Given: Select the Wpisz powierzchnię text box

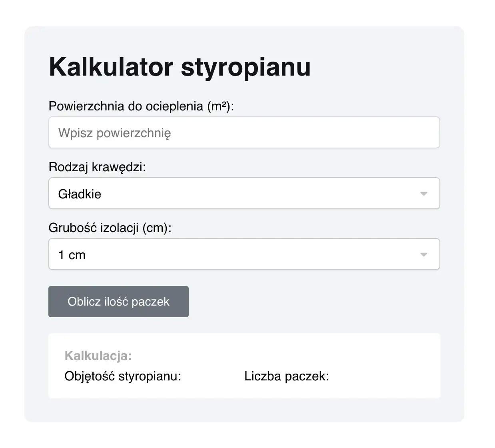Looking at the screenshot, I should point(244,132).
